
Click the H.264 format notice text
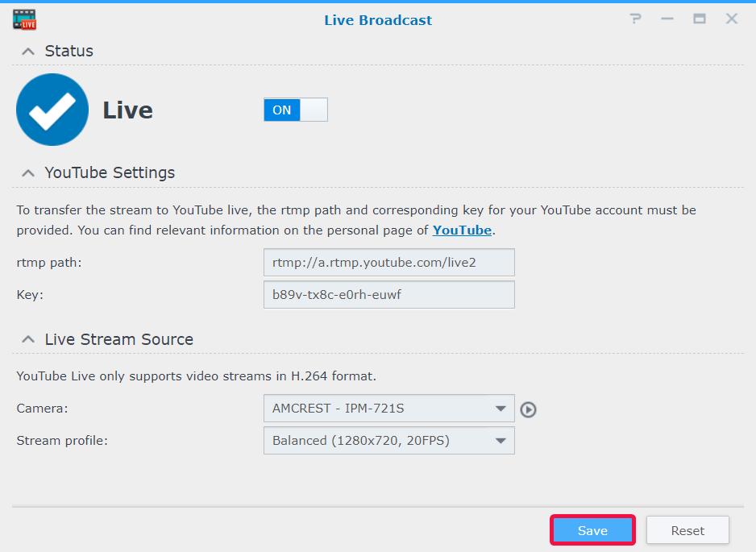click(x=196, y=376)
